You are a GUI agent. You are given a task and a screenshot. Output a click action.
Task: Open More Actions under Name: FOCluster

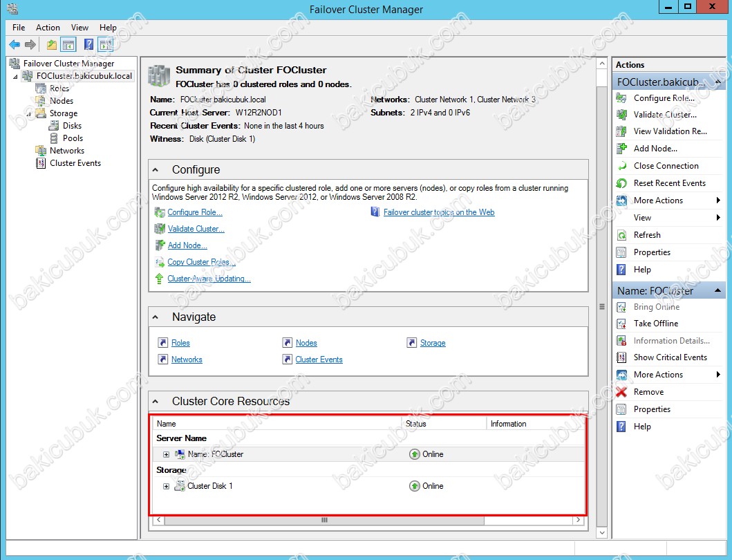click(x=668, y=375)
